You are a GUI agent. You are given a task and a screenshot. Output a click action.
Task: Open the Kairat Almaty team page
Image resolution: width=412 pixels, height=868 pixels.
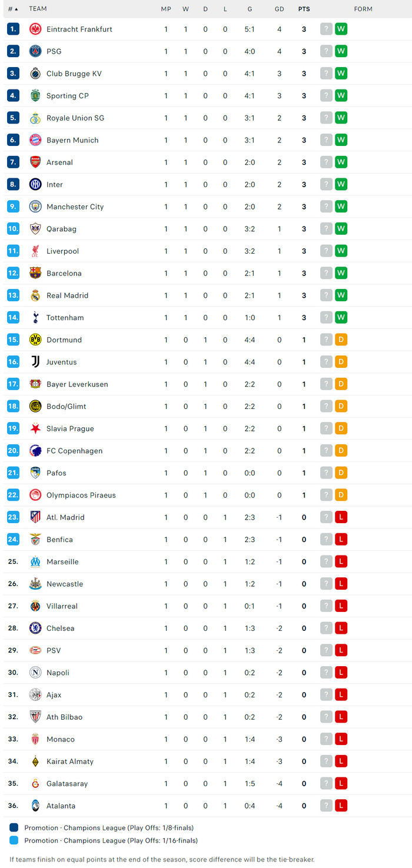69,761
